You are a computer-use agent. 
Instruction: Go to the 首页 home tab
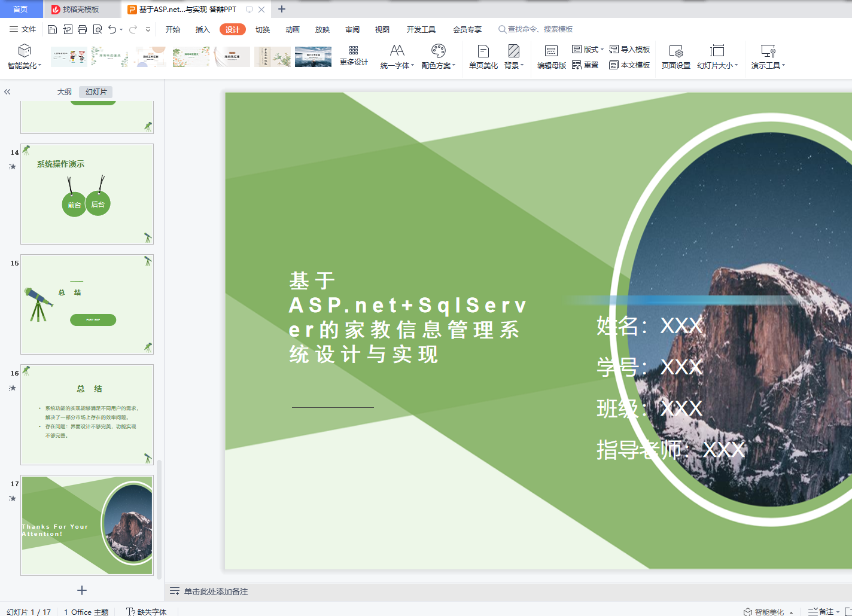pyautogui.click(x=21, y=9)
